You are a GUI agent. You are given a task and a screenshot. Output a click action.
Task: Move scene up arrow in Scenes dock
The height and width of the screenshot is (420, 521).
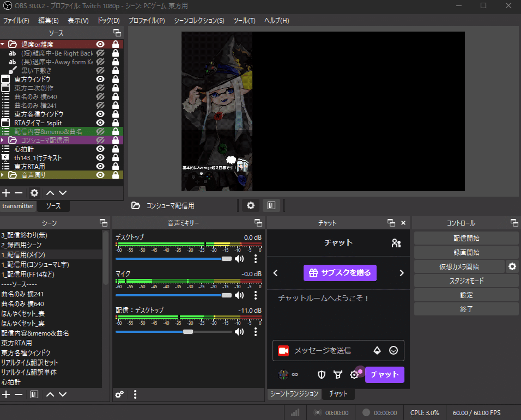[x=50, y=394]
